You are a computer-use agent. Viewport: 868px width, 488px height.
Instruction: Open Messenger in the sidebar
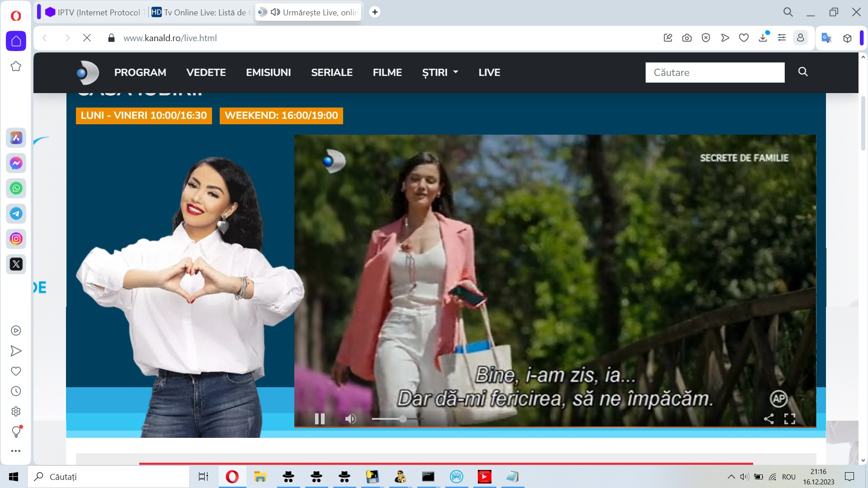pyautogui.click(x=16, y=163)
